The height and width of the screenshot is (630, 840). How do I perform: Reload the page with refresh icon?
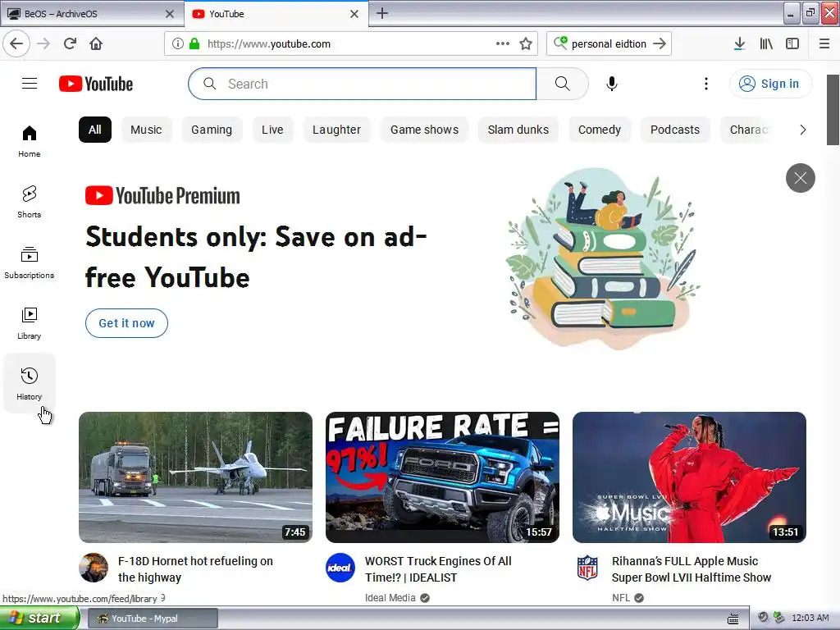(70, 43)
